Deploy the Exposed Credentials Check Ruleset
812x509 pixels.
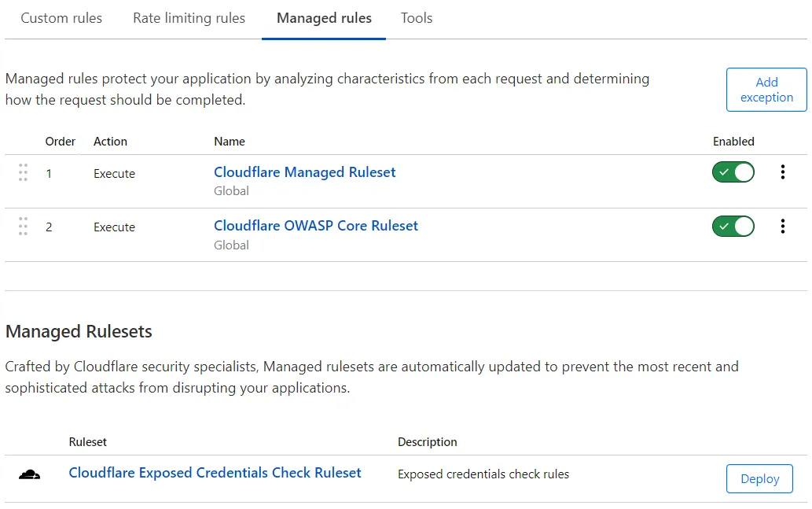point(759,478)
